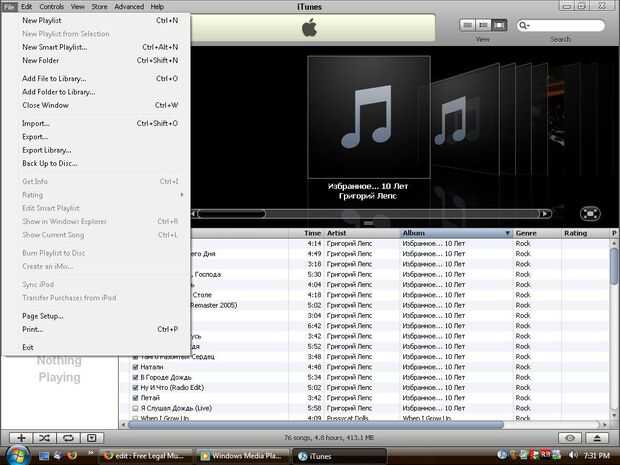Select Back Up to Disc
Image resolution: width=620 pixels, height=465 pixels.
pos(97,163)
